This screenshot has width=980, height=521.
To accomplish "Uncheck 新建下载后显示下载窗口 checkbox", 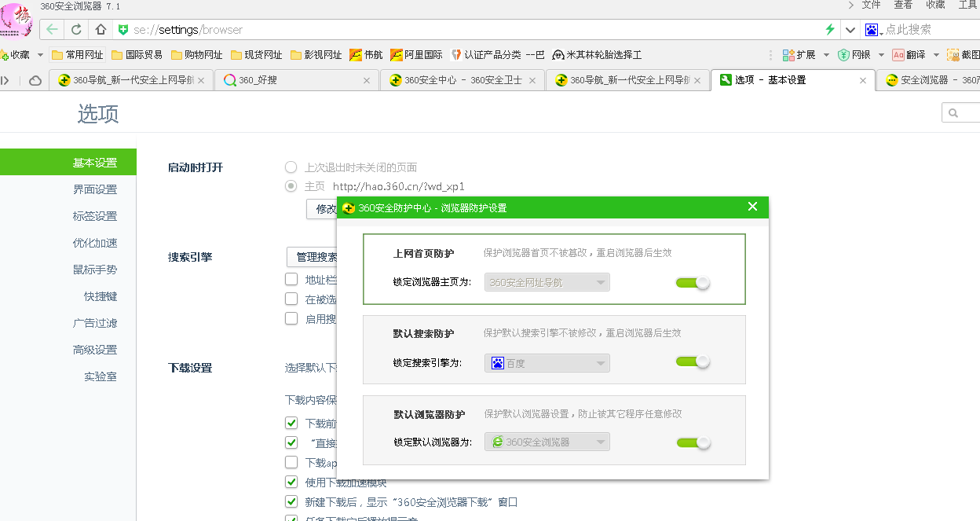I will tap(291, 501).
